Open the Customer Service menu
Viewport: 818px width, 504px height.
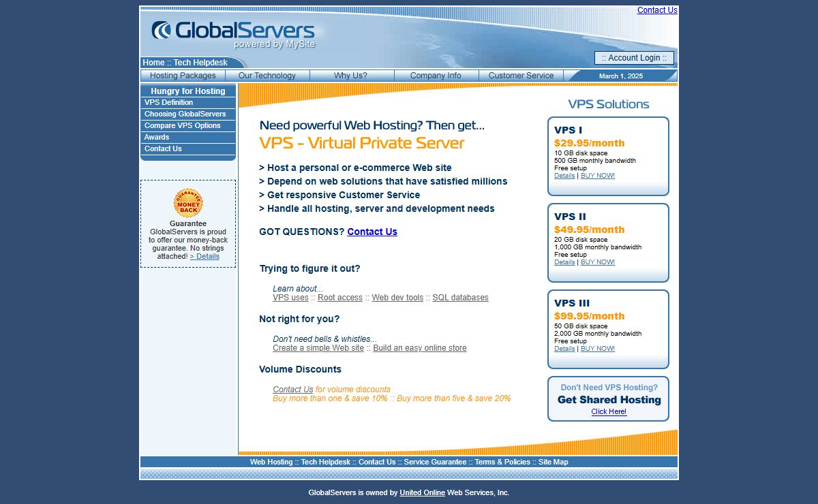[x=521, y=76]
